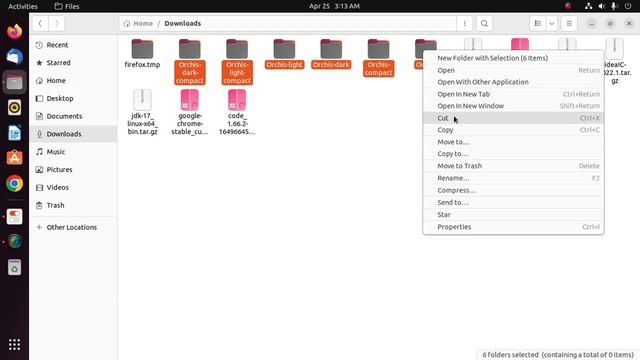Open the clock showing Apr 25 3:13 AM

point(334,6)
